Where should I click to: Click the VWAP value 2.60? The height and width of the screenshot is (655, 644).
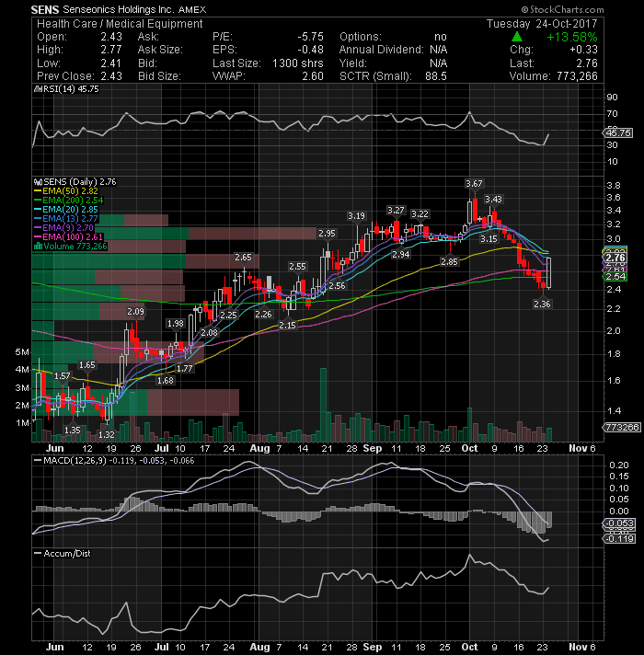(x=313, y=76)
